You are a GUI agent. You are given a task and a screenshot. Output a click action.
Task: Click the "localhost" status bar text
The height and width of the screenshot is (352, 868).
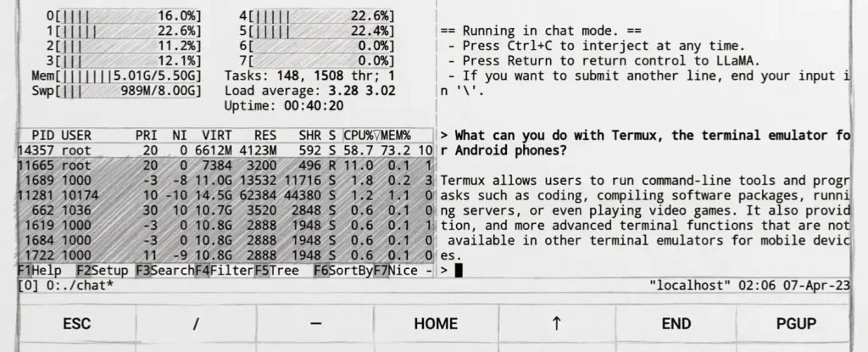click(x=690, y=286)
